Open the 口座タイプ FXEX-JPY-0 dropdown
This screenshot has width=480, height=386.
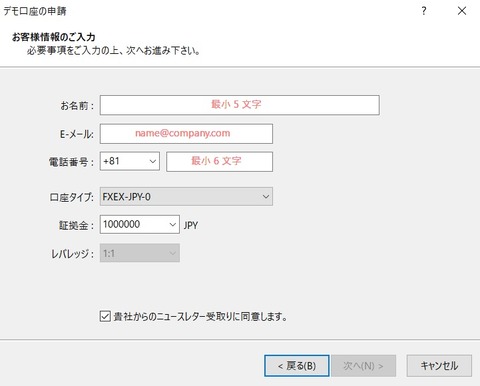[186, 197]
